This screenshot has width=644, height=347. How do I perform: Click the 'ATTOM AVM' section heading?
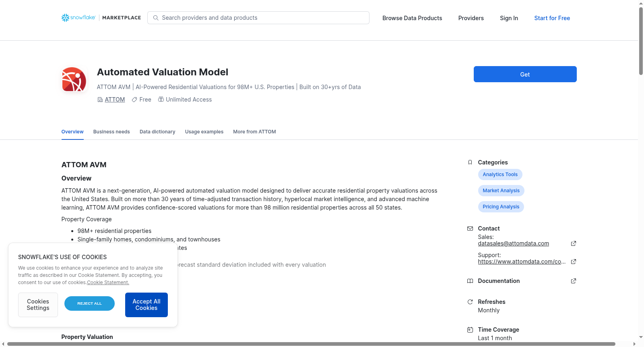(x=84, y=165)
